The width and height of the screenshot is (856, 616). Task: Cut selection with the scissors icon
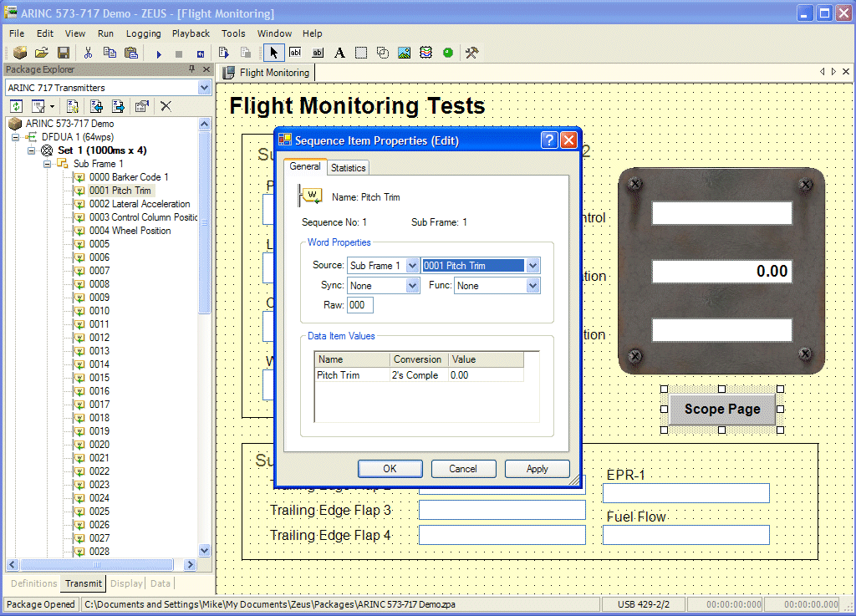pyautogui.click(x=88, y=53)
